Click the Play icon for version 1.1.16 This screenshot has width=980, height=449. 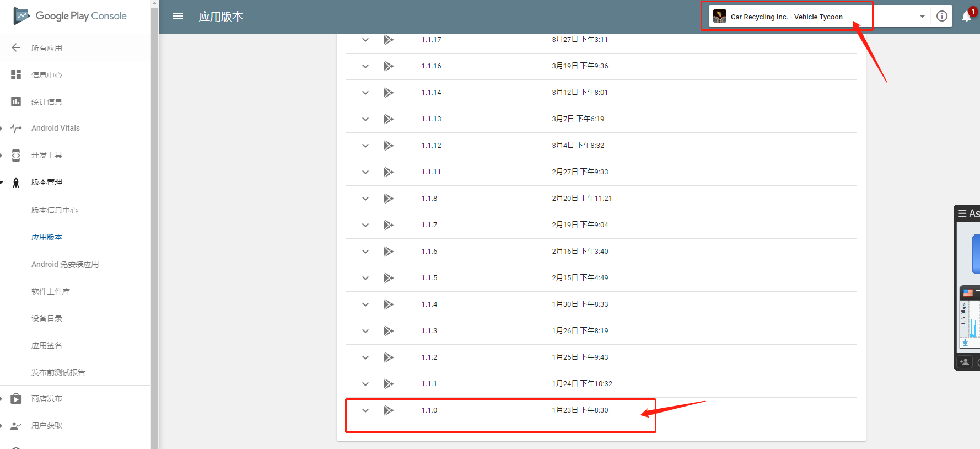389,66
